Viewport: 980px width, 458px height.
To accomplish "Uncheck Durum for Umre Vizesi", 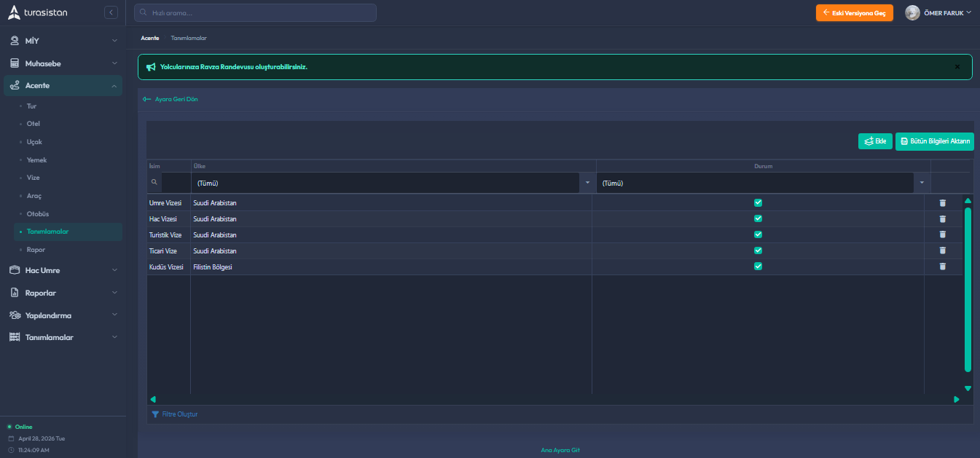I will (758, 203).
